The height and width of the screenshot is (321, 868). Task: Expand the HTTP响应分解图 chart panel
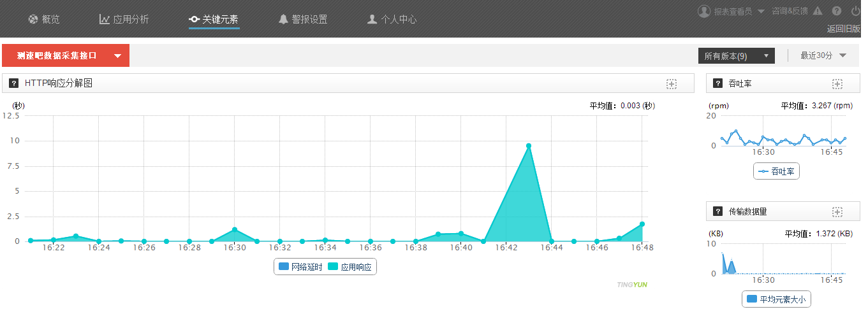[x=672, y=83]
